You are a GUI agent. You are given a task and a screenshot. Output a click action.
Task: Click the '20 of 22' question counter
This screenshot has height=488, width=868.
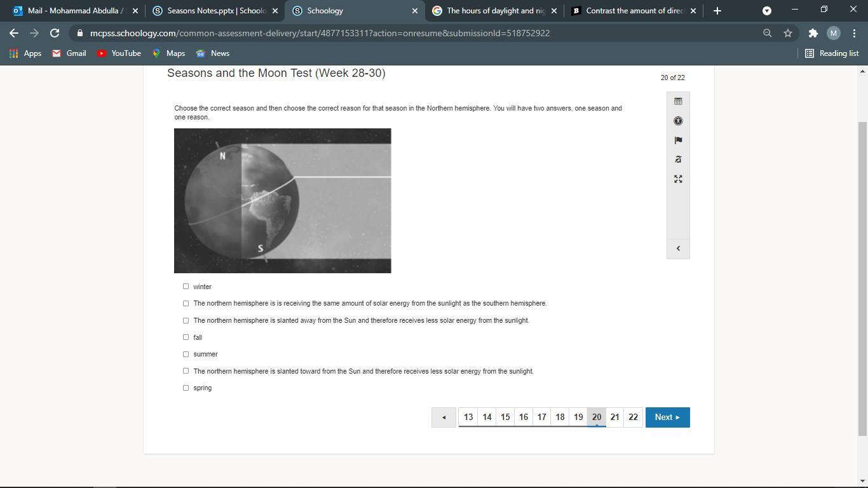tap(672, 78)
